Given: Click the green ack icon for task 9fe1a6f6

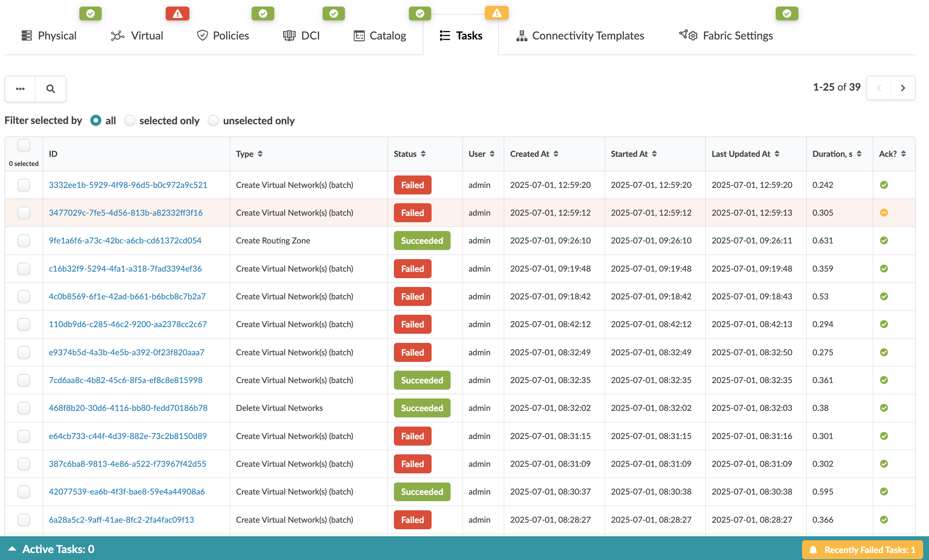Looking at the screenshot, I should [884, 241].
